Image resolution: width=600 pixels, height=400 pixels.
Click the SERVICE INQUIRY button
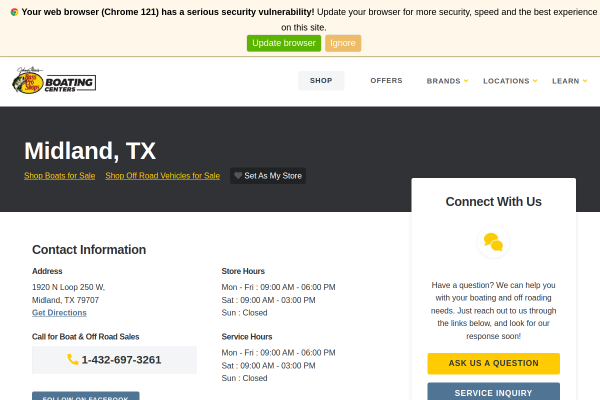tap(493, 392)
